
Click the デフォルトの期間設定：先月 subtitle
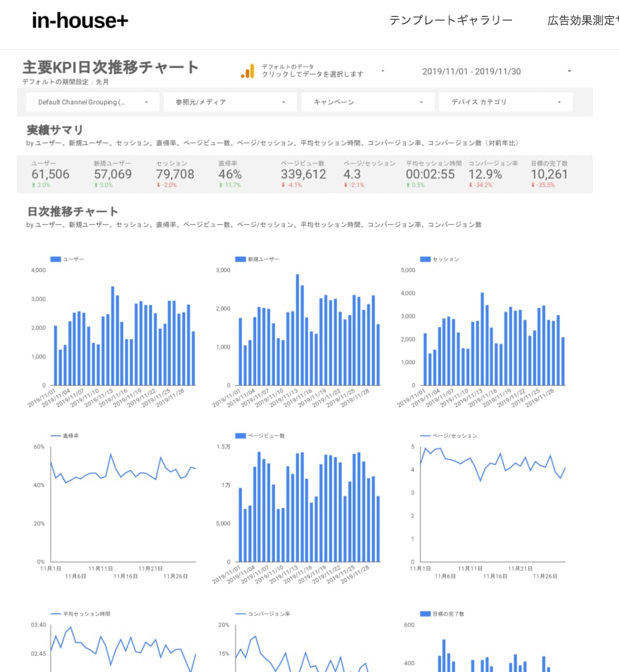[65, 82]
